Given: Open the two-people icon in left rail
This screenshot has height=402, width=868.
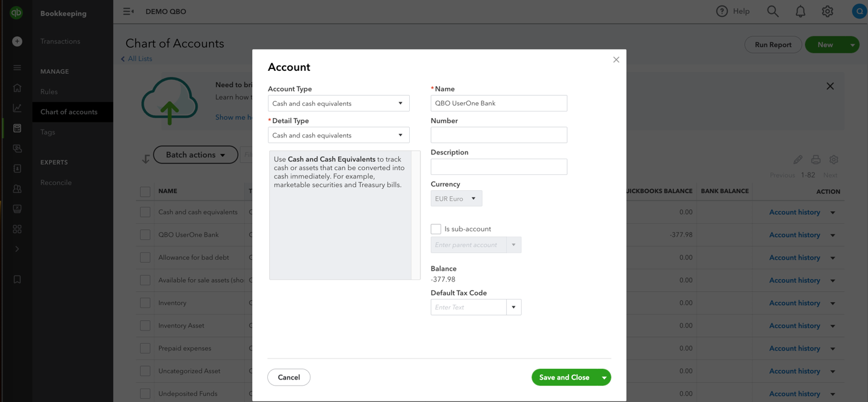Looking at the screenshot, I should pyautogui.click(x=17, y=189).
